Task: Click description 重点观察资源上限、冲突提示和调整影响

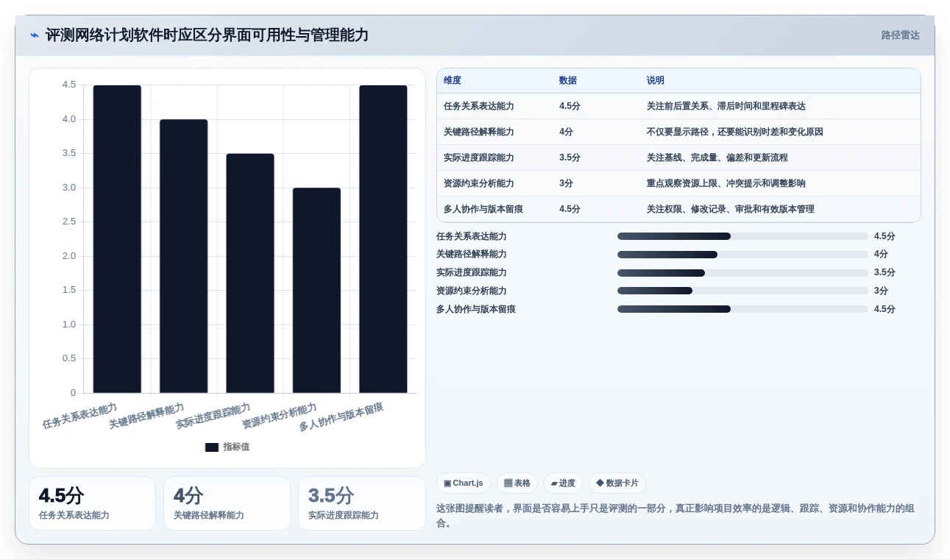Action: 726,184
